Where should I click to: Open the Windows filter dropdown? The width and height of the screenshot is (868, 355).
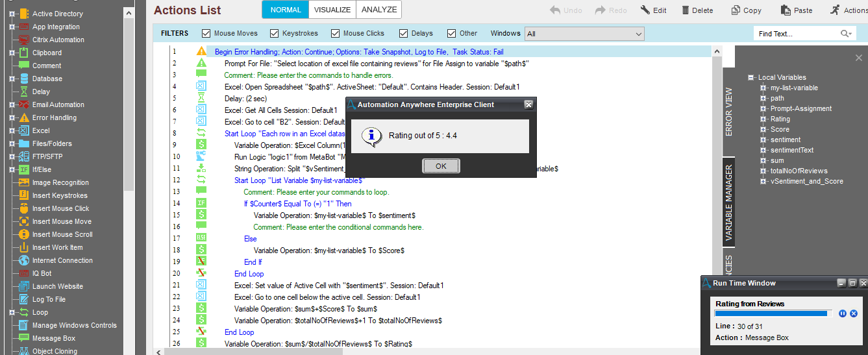[x=584, y=34]
